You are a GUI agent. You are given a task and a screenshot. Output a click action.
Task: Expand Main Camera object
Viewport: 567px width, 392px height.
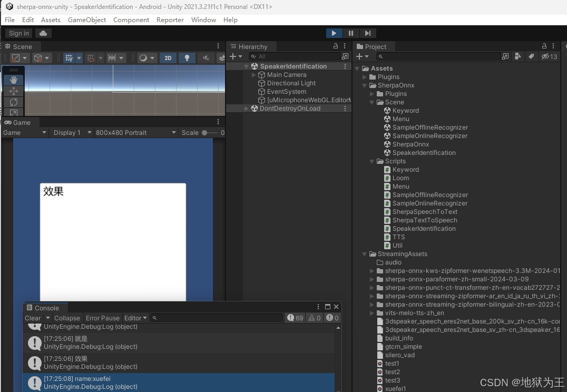[x=254, y=75]
